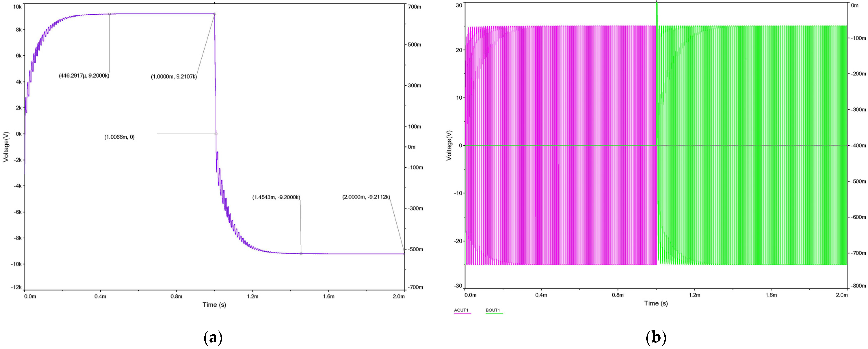Click the AOUT1 legend entry
868x349 pixels.
tap(461, 310)
